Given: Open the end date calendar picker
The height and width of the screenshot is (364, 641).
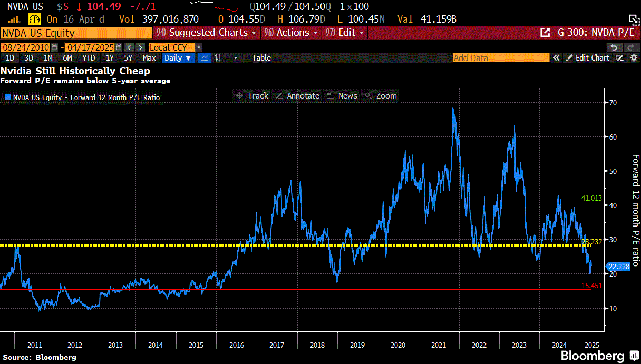Looking at the screenshot, I should [119, 47].
